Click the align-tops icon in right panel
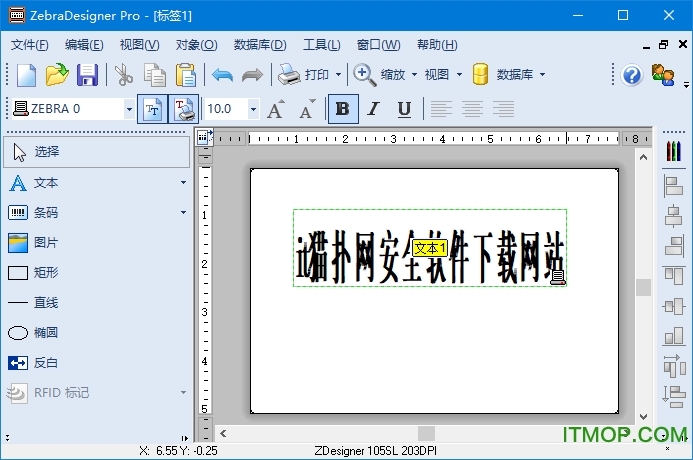 [674, 276]
